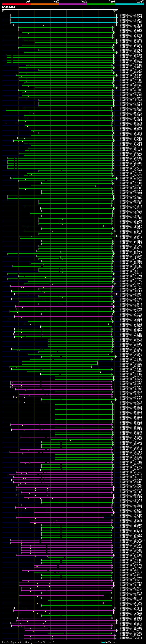Screen dimensions: 146x644
Task: Click the UniRef100_Q9XF85 entry
Action: pos(131,55)
